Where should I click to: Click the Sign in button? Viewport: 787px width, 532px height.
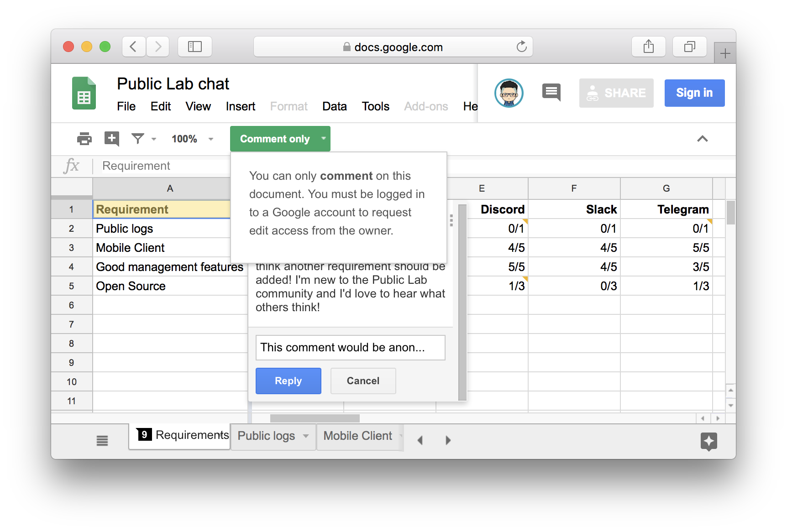(x=694, y=93)
